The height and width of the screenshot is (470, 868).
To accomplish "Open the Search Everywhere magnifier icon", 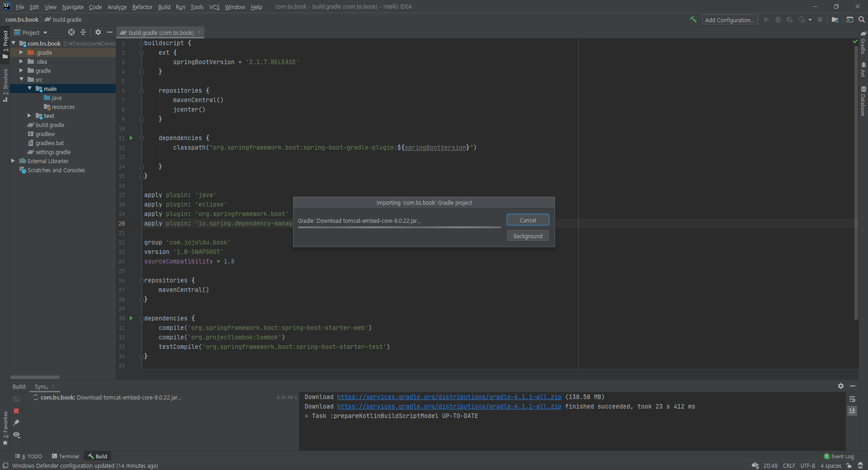I will coord(862,19).
